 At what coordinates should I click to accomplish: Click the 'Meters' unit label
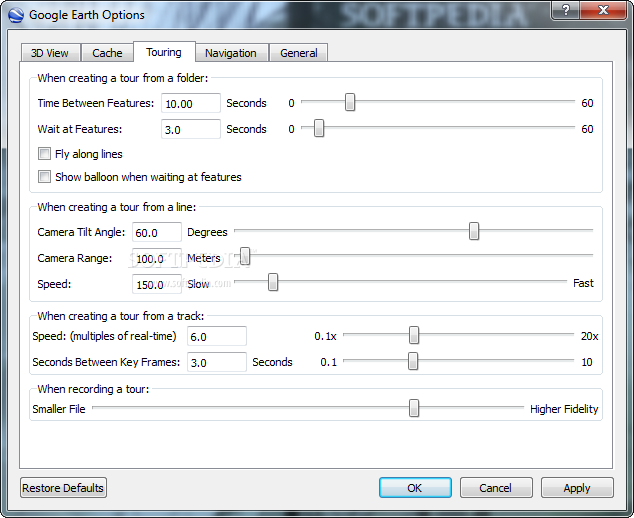pos(204,258)
